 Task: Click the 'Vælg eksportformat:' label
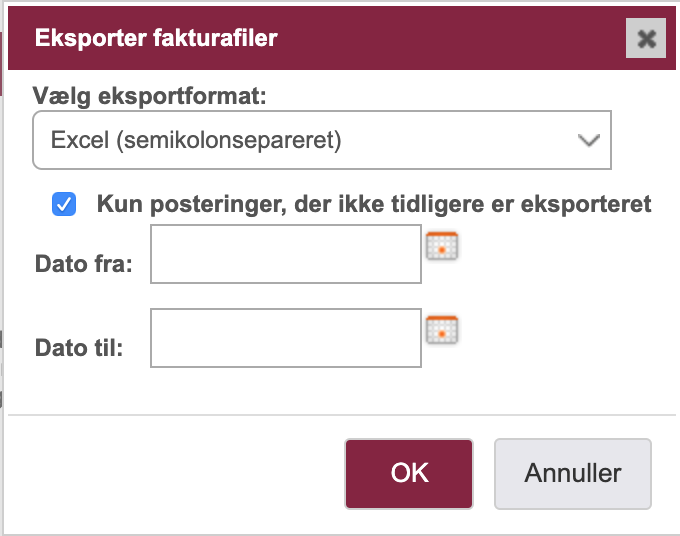click(150, 96)
